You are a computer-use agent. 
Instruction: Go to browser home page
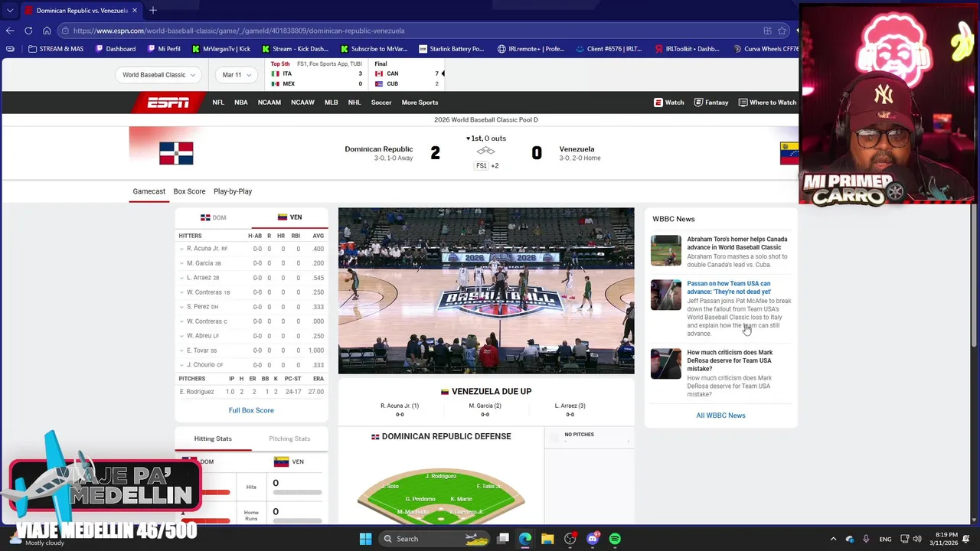coord(47,31)
